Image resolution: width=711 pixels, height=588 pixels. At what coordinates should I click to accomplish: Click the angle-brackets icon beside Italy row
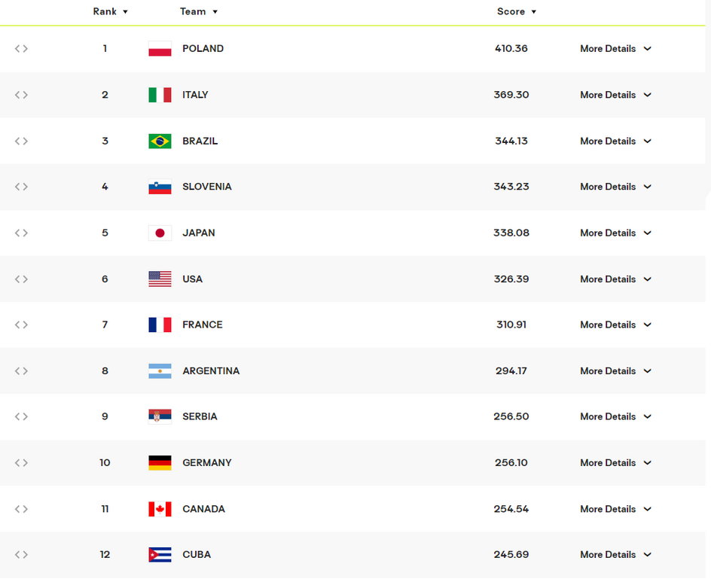tap(21, 95)
